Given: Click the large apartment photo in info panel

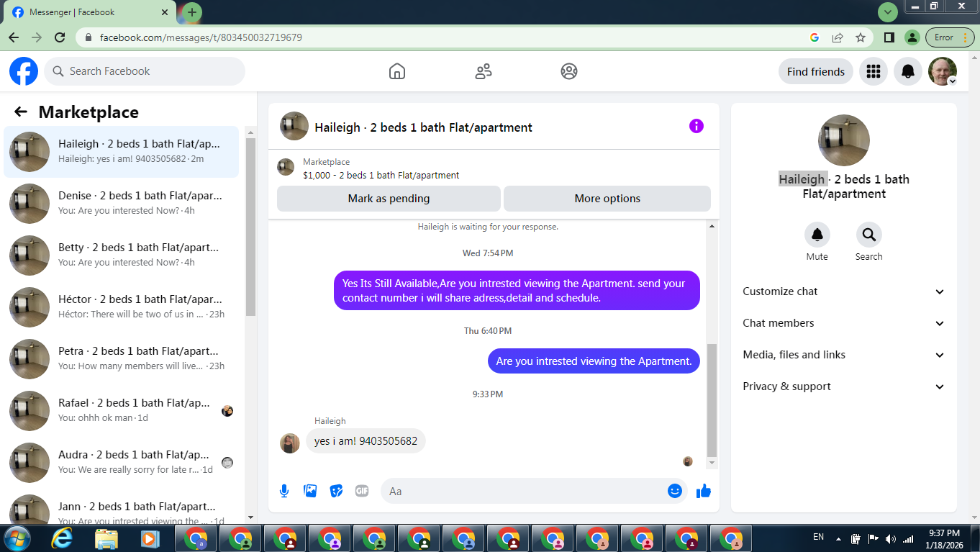Looking at the screenshot, I should point(844,140).
